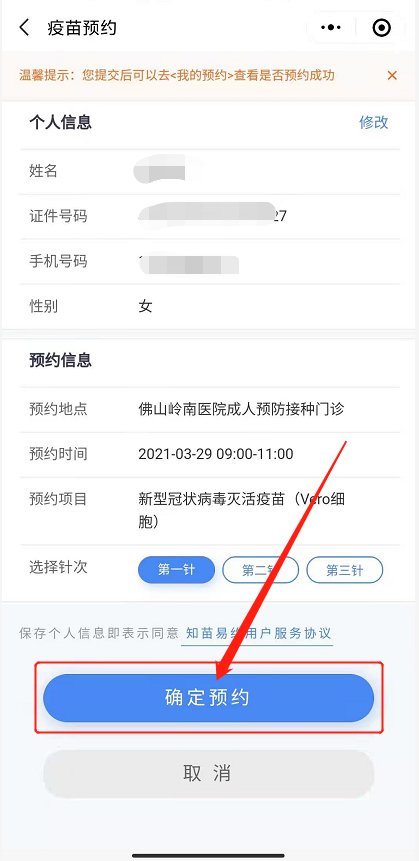419x861 pixels.
Task: Tap the 预约地点 location row
Action: coord(209,409)
